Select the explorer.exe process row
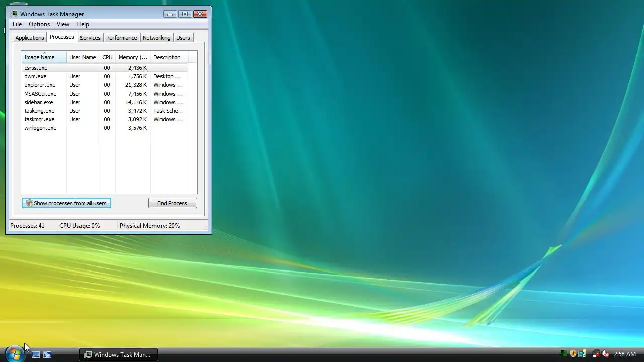Viewport: 644px width, 362px height. (105, 85)
